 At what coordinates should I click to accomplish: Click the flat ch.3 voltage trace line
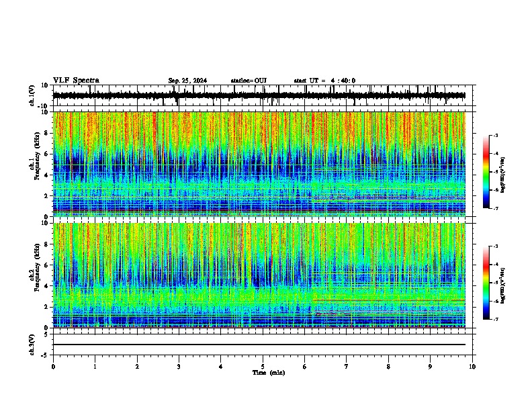pyautogui.click(x=259, y=345)
